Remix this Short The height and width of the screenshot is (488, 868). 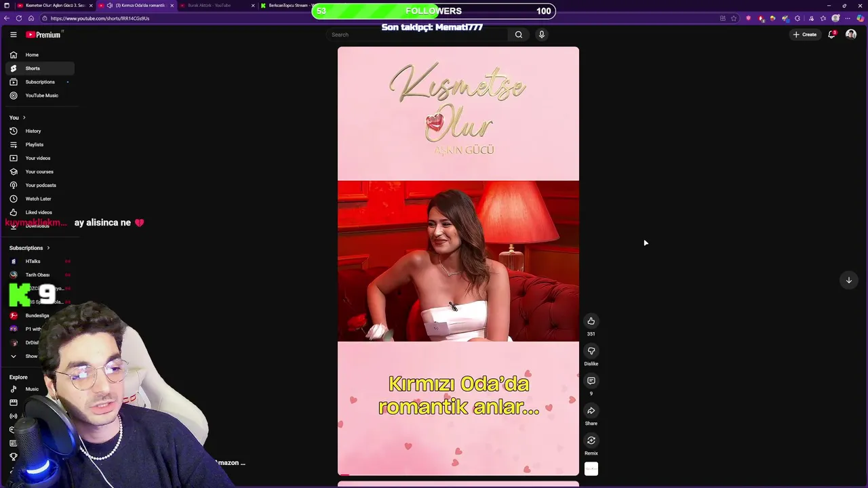click(x=591, y=441)
